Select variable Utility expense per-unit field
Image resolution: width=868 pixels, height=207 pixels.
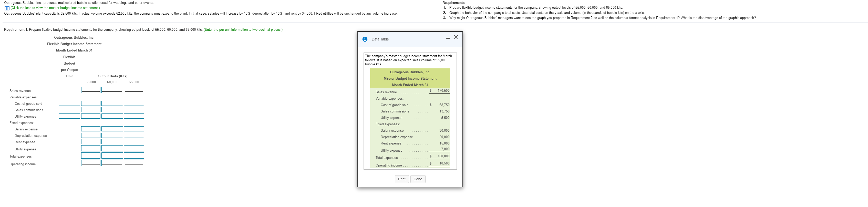(69, 116)
